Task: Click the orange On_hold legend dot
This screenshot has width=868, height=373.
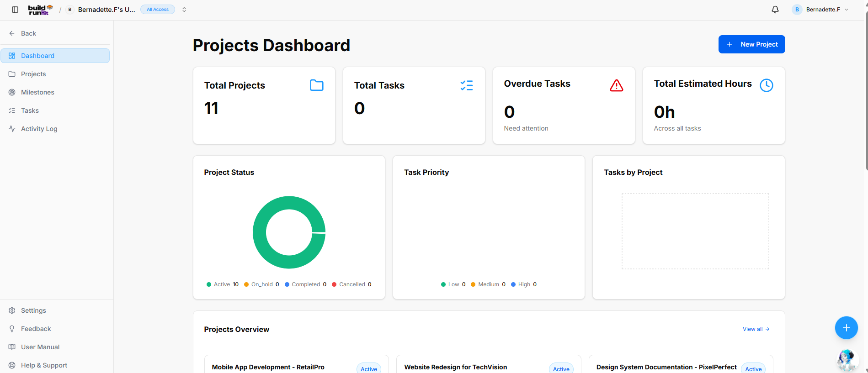Action: coord(246,284)
